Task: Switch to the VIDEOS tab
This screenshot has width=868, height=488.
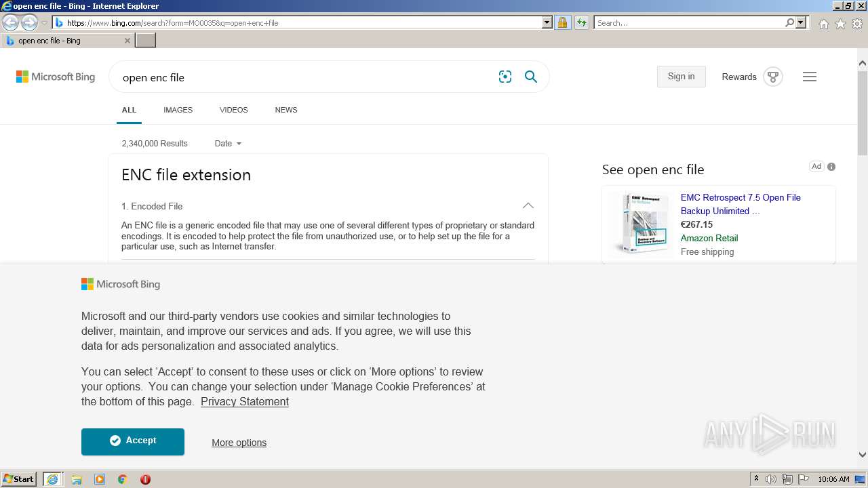Action: point(233,110)
